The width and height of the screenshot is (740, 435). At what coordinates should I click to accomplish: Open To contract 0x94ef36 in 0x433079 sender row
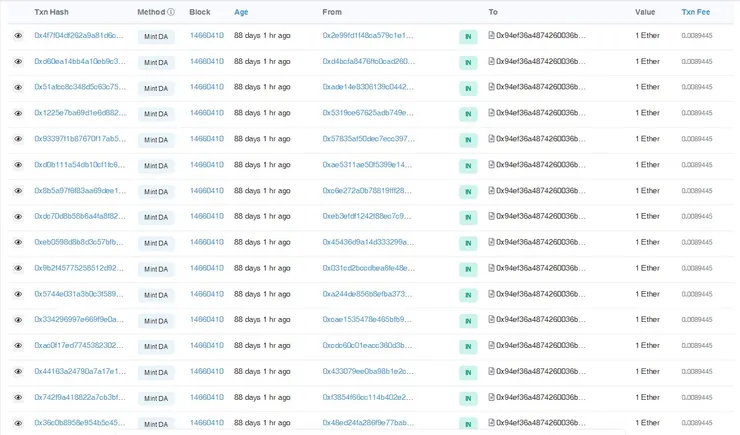[x=541, y=371]
